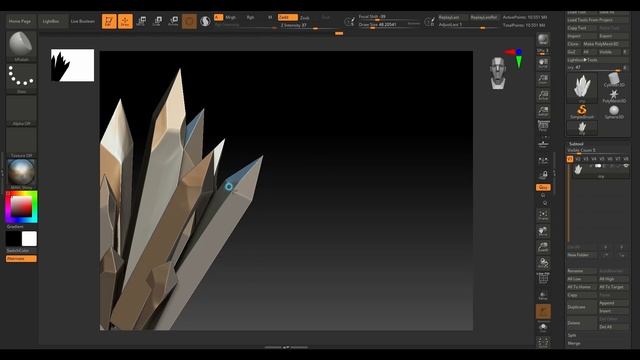Toggle the M material channel
This screenshot has width=640, height=360.
click(270, 18)
